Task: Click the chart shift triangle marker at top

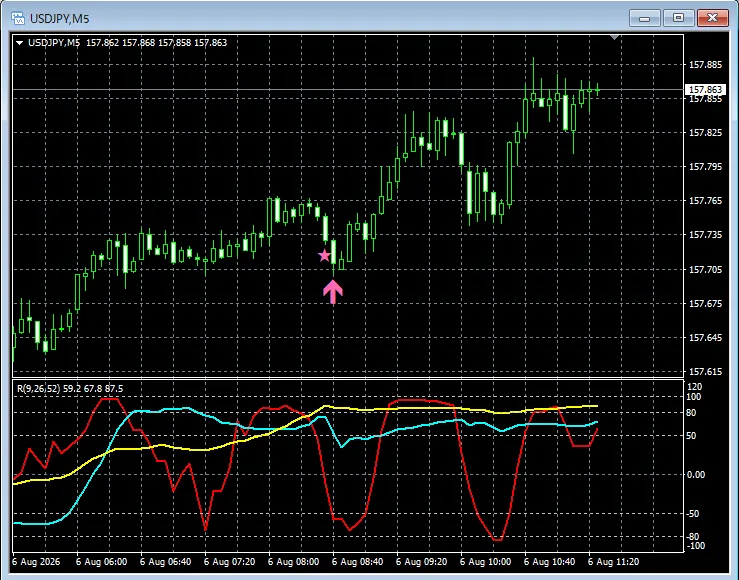Action: 614,37
